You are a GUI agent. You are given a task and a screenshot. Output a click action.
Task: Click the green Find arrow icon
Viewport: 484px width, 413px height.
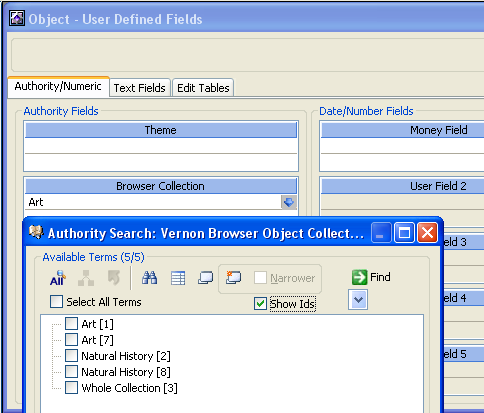coord(360,277)
